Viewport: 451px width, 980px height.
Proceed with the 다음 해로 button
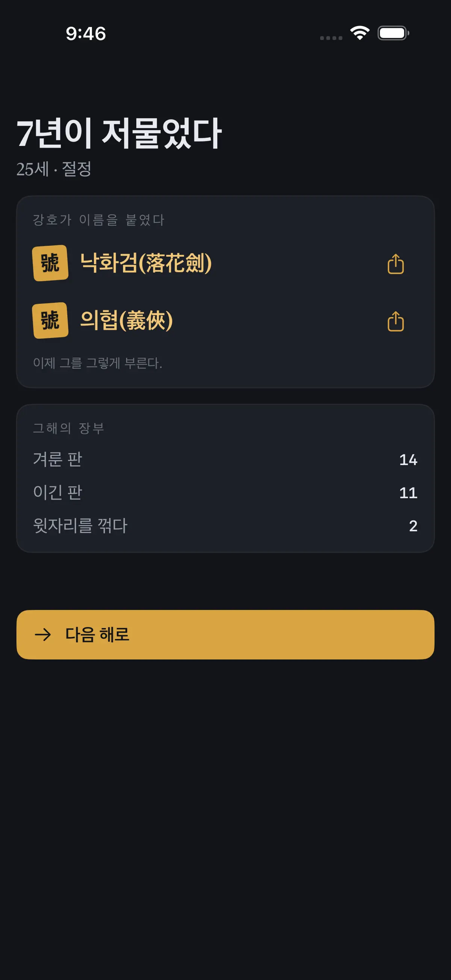225,635
